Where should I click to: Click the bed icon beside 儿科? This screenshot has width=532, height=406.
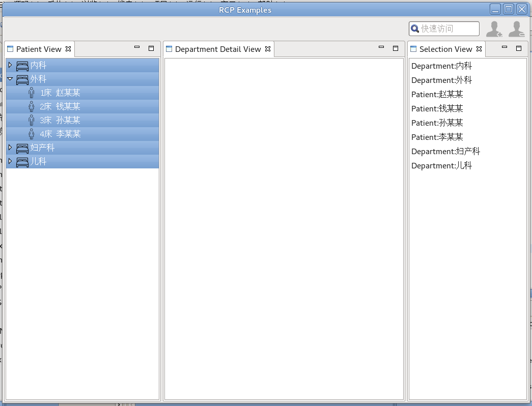coord(22,162)
